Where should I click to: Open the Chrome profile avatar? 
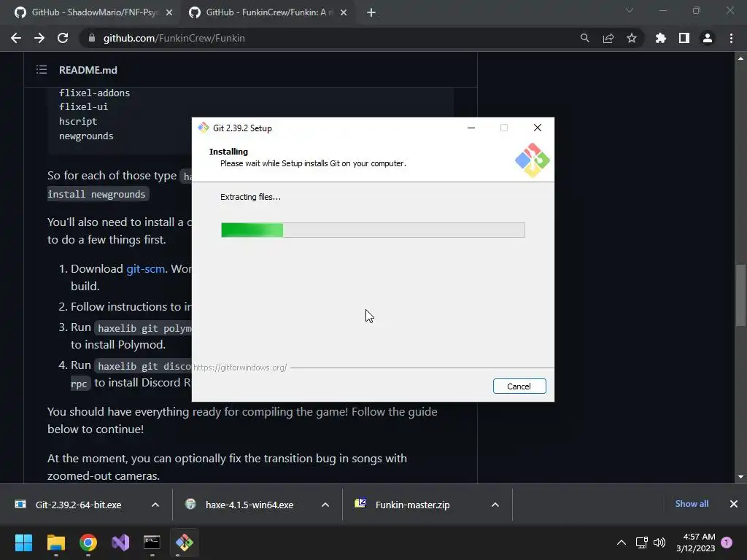(x=708, y=38)
